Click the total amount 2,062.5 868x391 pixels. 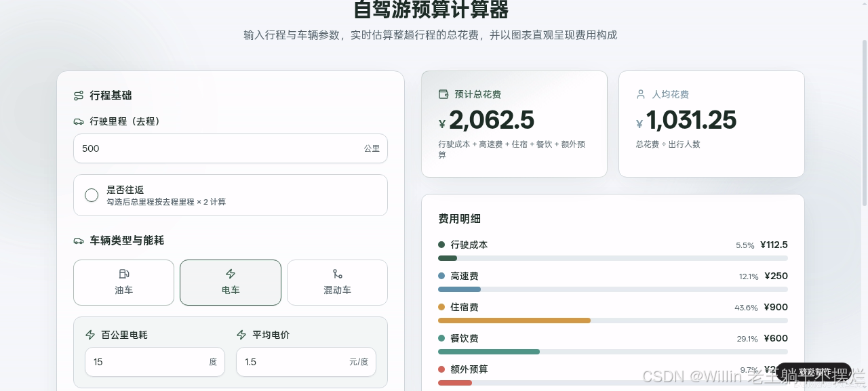[x=492, y=120]
